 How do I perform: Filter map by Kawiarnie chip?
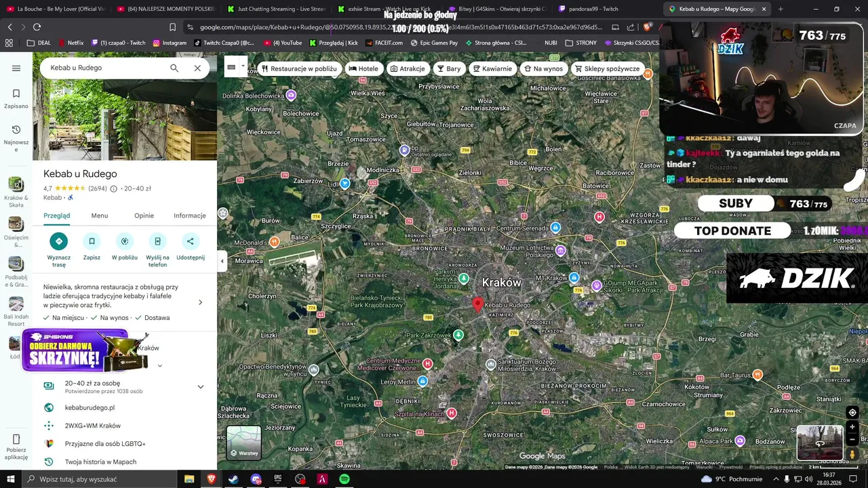tap(492, 68)
